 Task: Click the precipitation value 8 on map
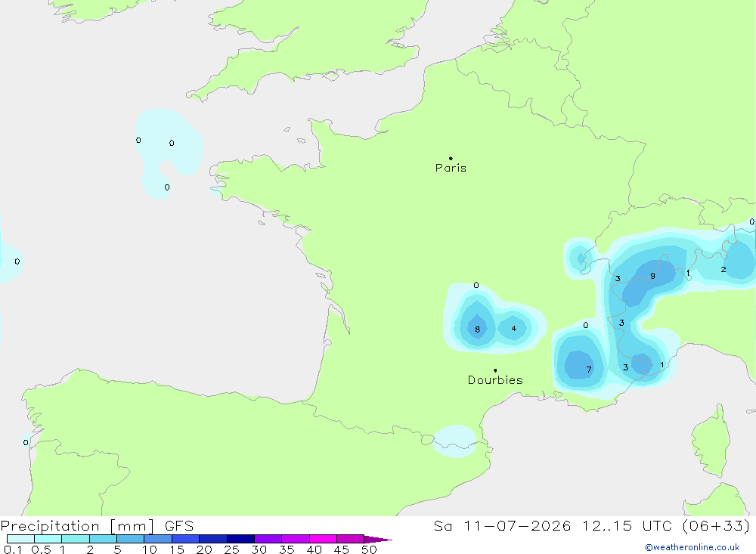pos(477,330)
